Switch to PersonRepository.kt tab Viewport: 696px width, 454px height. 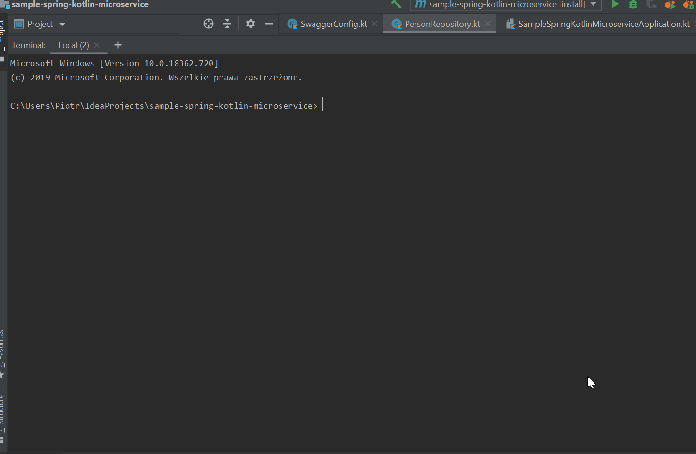point(437,24)
